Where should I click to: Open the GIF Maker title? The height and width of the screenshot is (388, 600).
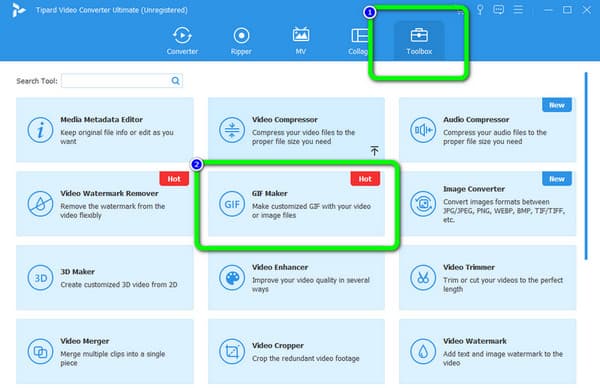(269, 193)
